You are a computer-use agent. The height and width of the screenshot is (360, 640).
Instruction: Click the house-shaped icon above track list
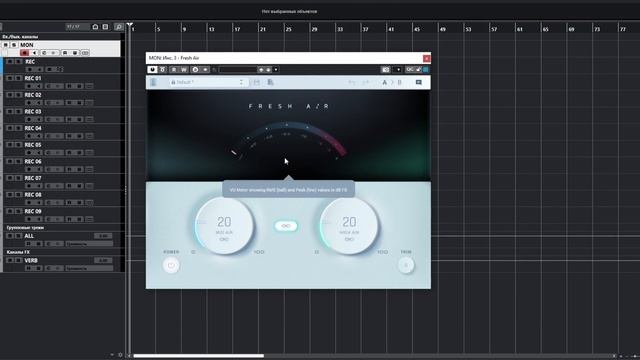[x=95, y=27]
